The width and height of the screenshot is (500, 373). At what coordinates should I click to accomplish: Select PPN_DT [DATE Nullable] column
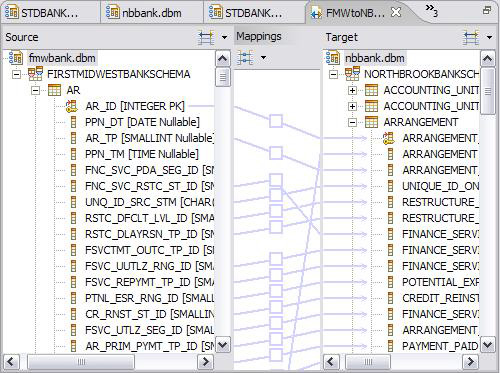pos(142,122)
